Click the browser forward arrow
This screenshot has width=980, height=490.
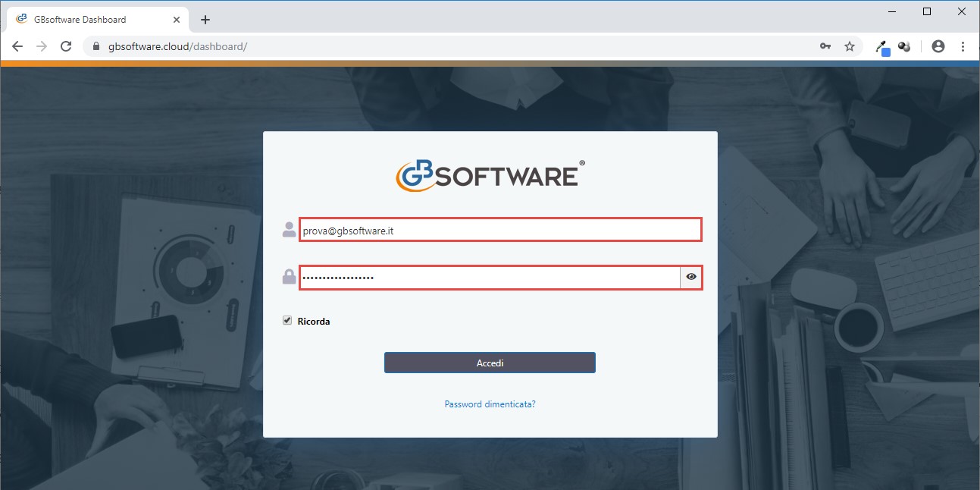pyautogui.click(x=42, y=46)
